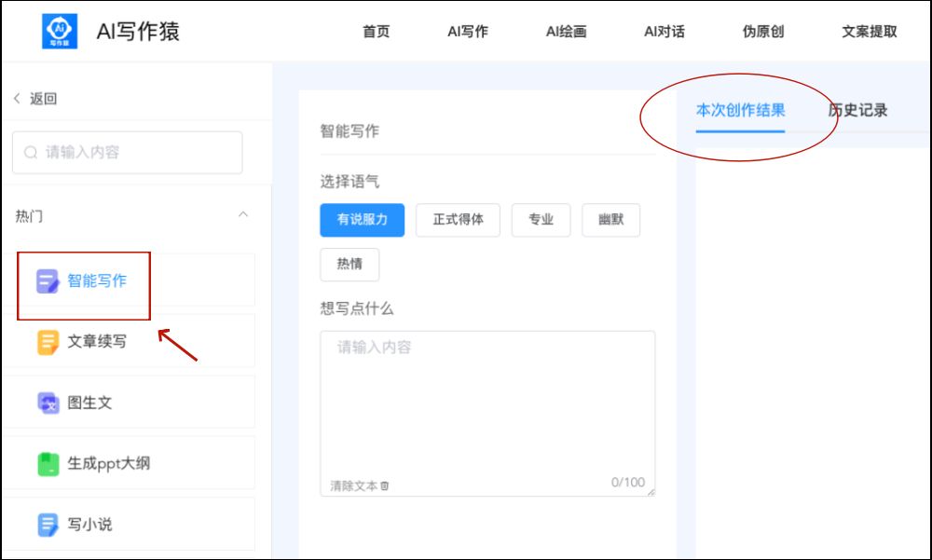Go back using the 返回 arrow
932x560 pixels.
17,99
